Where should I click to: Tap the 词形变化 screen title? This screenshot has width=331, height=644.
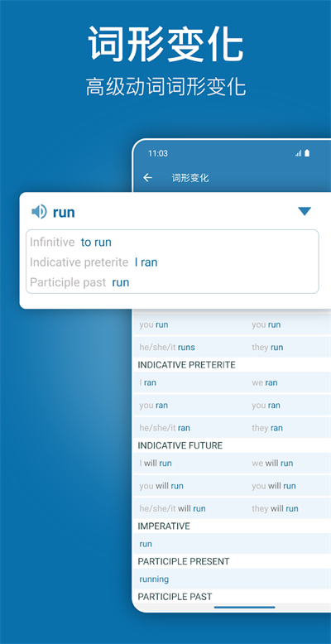coord(190,178)
